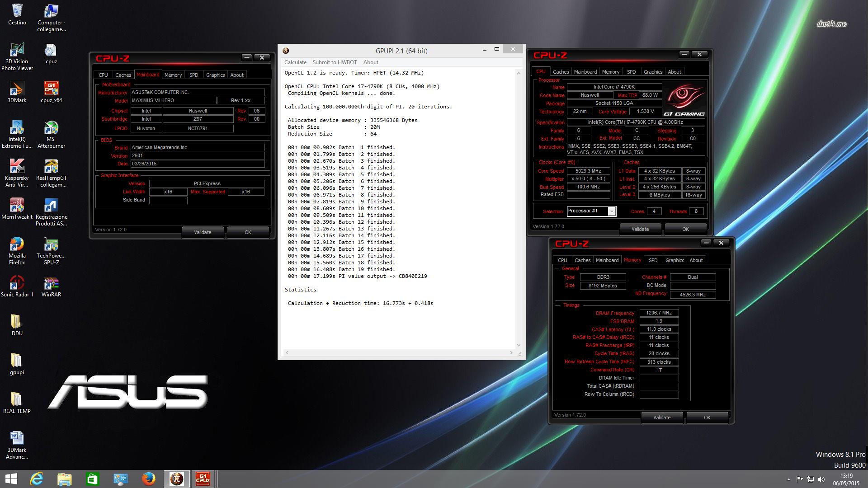This screenshot has width=868, height=488.
Task: Open Mainboard tab in CPU tab CPU-Z window
Action: tap(585, 72)
